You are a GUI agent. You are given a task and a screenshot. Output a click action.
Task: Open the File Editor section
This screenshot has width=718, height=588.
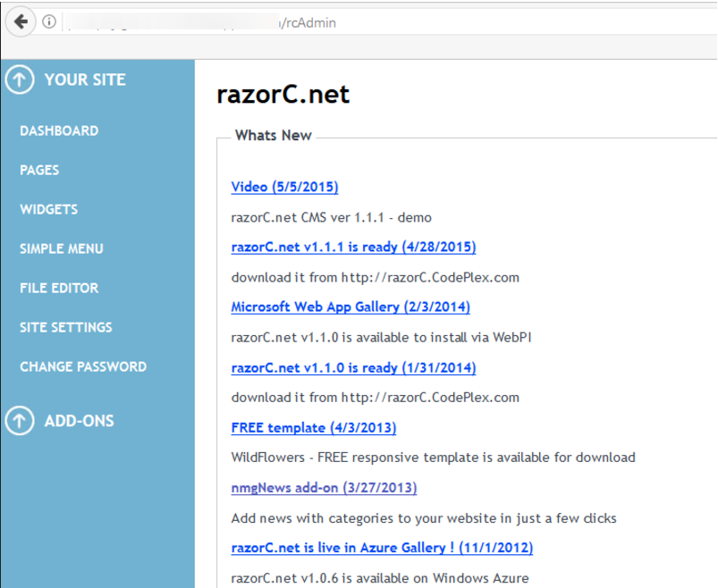(x=59, y=289)
